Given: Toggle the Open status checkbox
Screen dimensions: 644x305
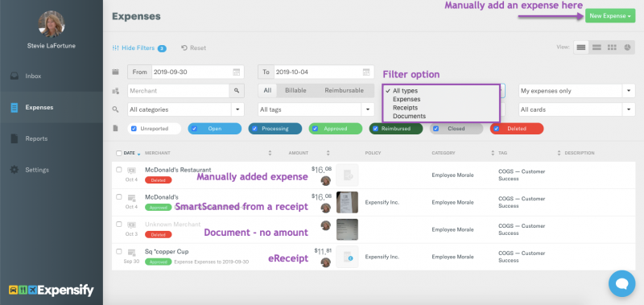Looking at the screenshot, I should pos(194,129).
